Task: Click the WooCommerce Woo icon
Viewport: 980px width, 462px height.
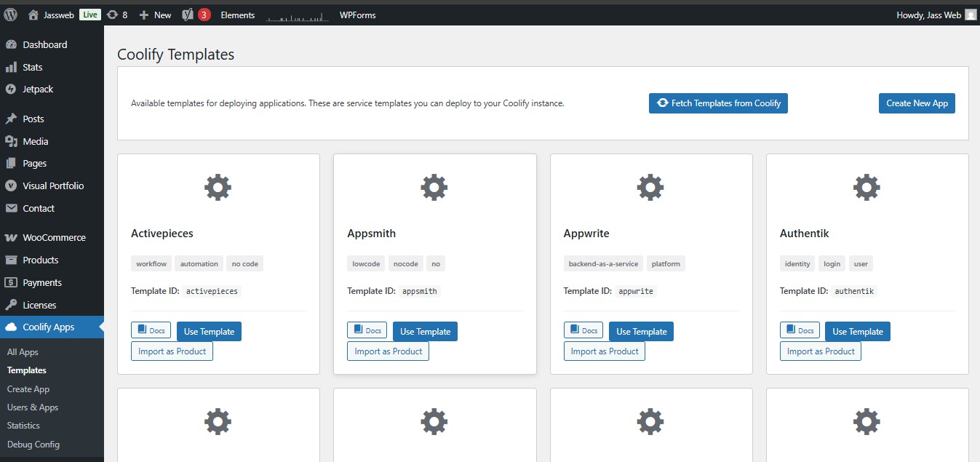Action: pyautogui.click(x=11, y=237)
